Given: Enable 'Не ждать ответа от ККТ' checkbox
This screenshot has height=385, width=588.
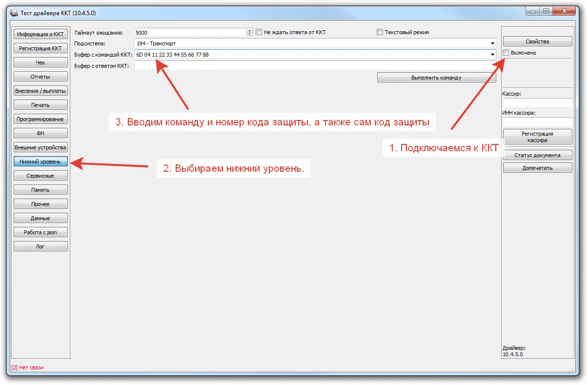Looking at the screenshot, I should [259, 32].
